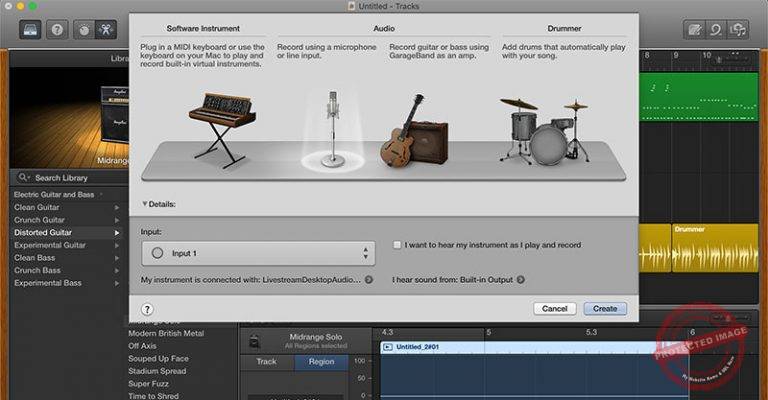The width and height of the screenshot is (768, 400).
Task: Show Smart Controls knob icon
Action: click(x=84, y=30)
